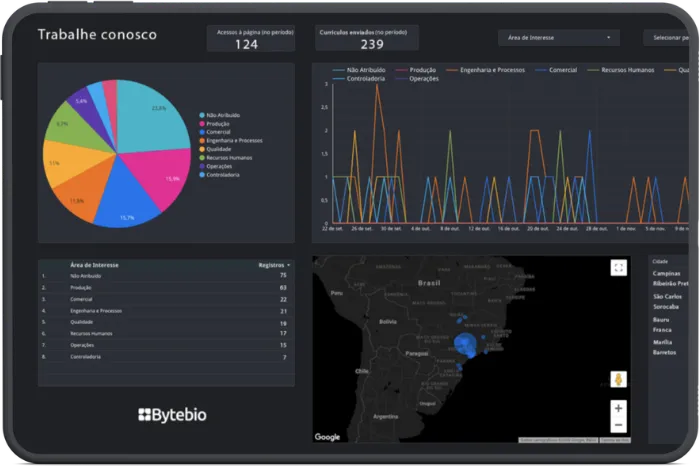
Task: Select Campinas in the Cidade list
Action: 666,273
